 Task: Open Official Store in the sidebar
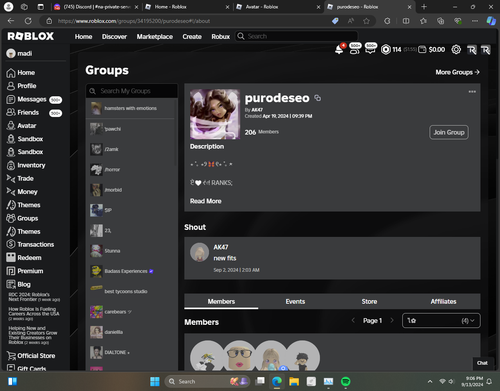[x=31, y=356]
